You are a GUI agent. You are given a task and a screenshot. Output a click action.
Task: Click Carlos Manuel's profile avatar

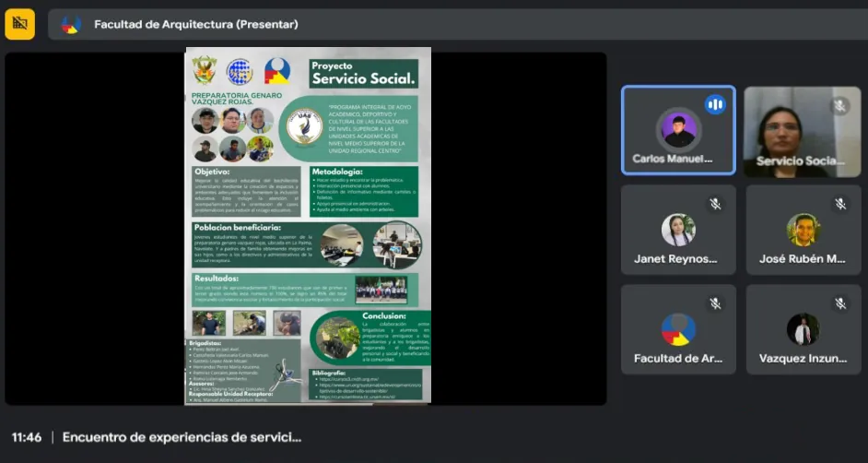pos(679,130)
